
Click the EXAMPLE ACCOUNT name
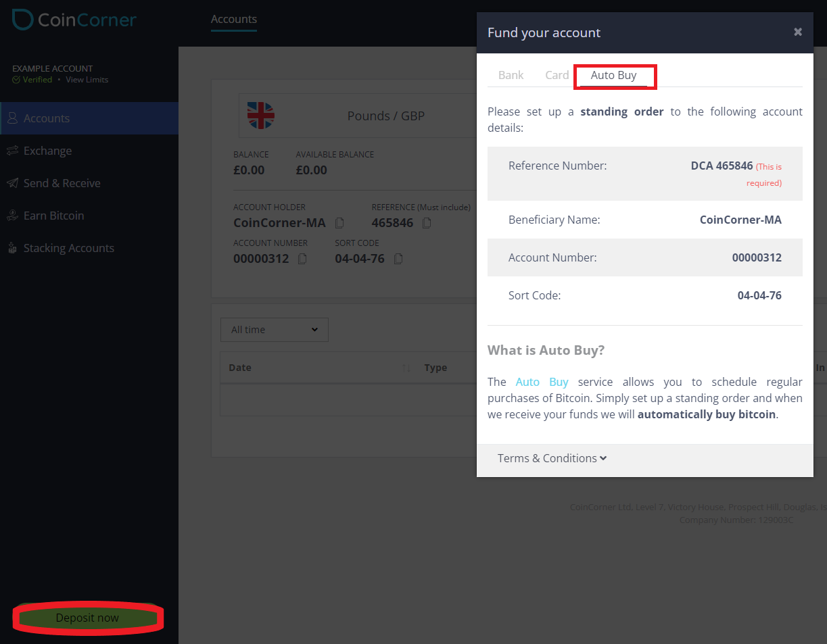click(53, 68)
